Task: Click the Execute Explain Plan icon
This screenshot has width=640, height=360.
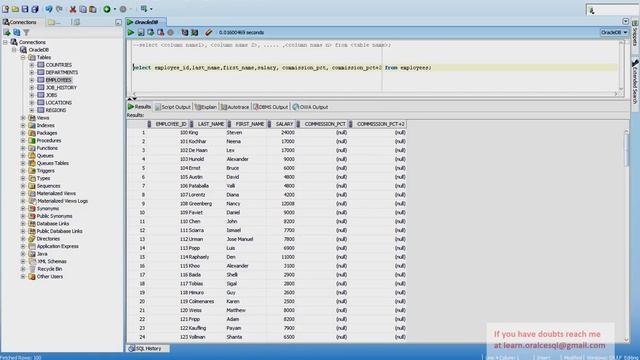Action: pos(185,32)
